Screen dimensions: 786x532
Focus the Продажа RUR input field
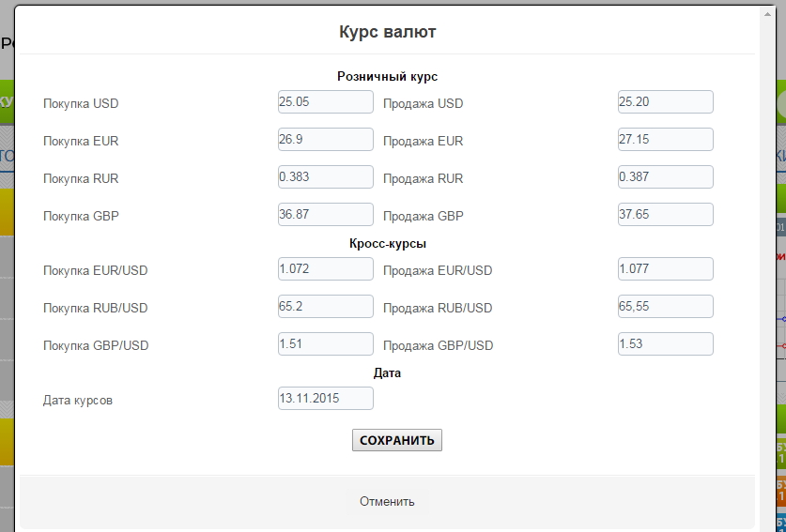click(x=665, y=177)
